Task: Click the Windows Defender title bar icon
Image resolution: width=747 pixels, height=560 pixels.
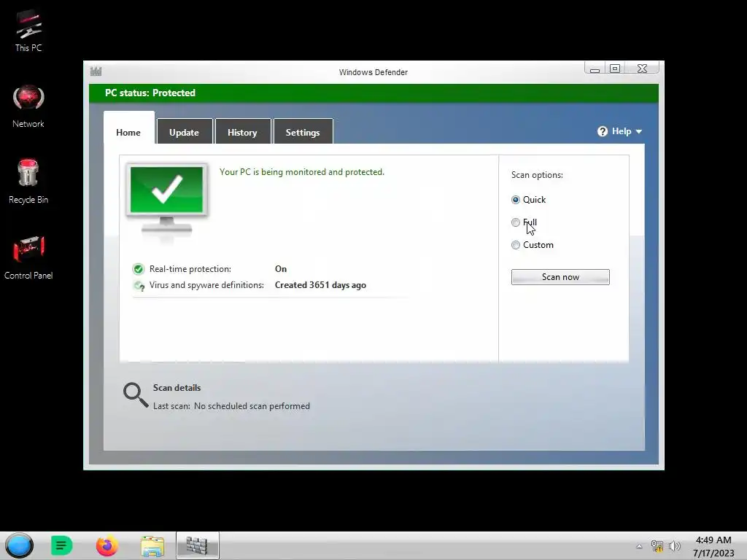Action: pyautogui.click(x=96, y=71)
